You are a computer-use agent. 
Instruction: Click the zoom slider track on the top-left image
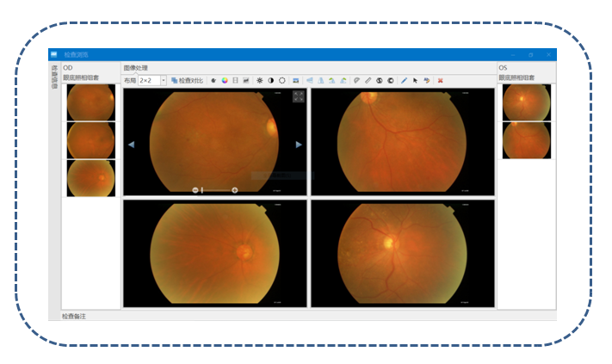(x=215, y=190)
